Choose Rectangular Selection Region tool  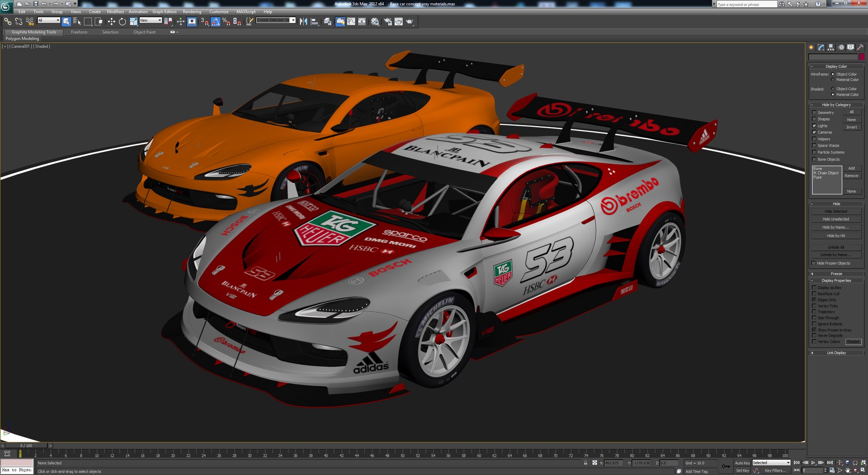[88, 21]
